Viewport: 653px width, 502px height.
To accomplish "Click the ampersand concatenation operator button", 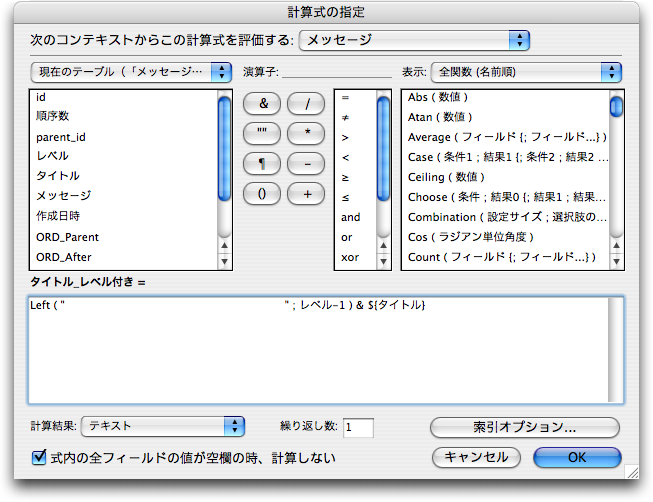I will (x=263, y=103).
